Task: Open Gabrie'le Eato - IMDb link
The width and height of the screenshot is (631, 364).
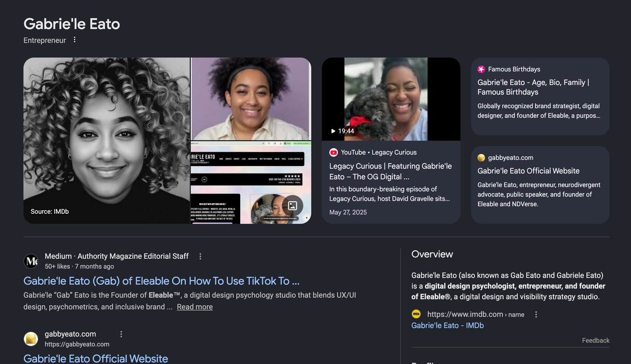Action: 448,326
